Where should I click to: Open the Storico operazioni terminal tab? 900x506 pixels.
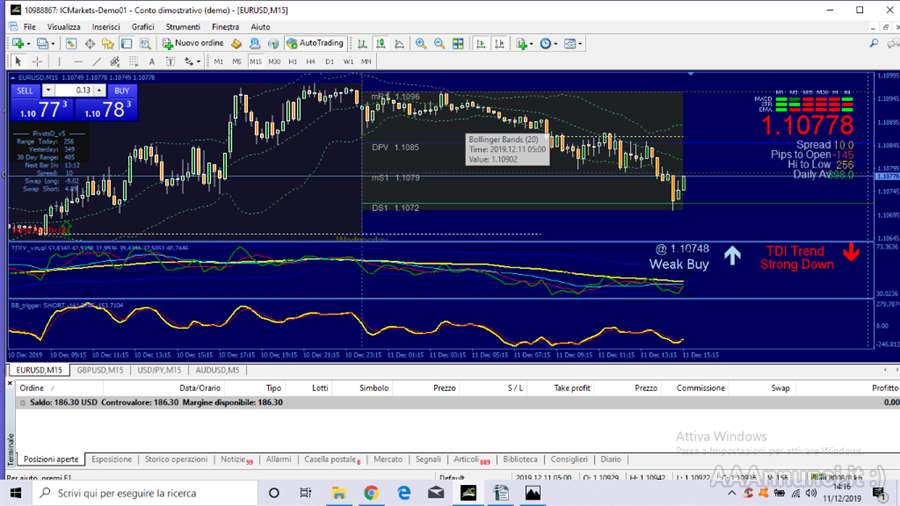pos(176,460)
